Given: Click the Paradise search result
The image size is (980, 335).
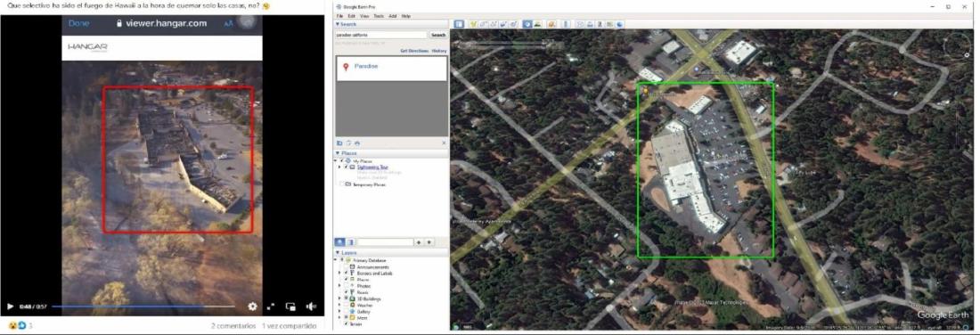Looking at the screenshot, I should [x=366, y=66].
